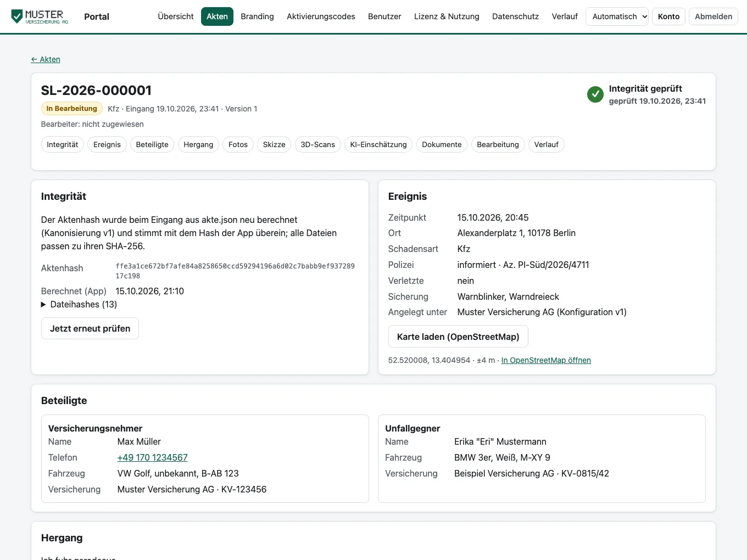
Task: Jump to the Bearbeitung section chip
Action: pos(498,144)
